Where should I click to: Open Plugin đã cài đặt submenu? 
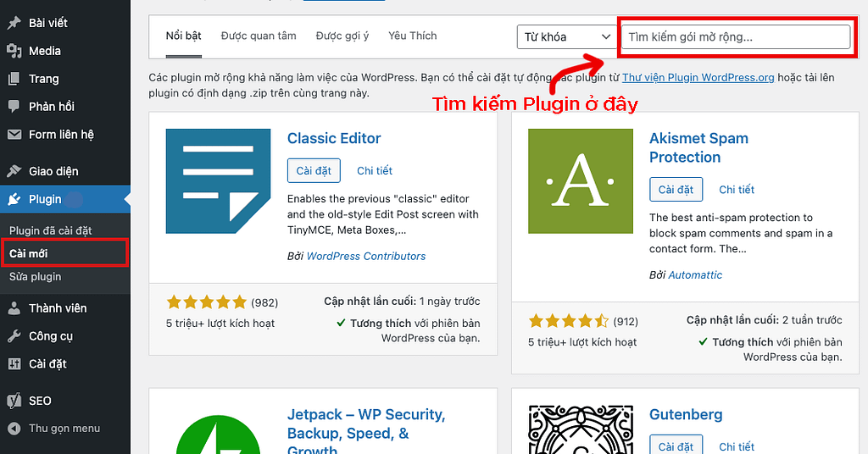click(x=50, y=230)
